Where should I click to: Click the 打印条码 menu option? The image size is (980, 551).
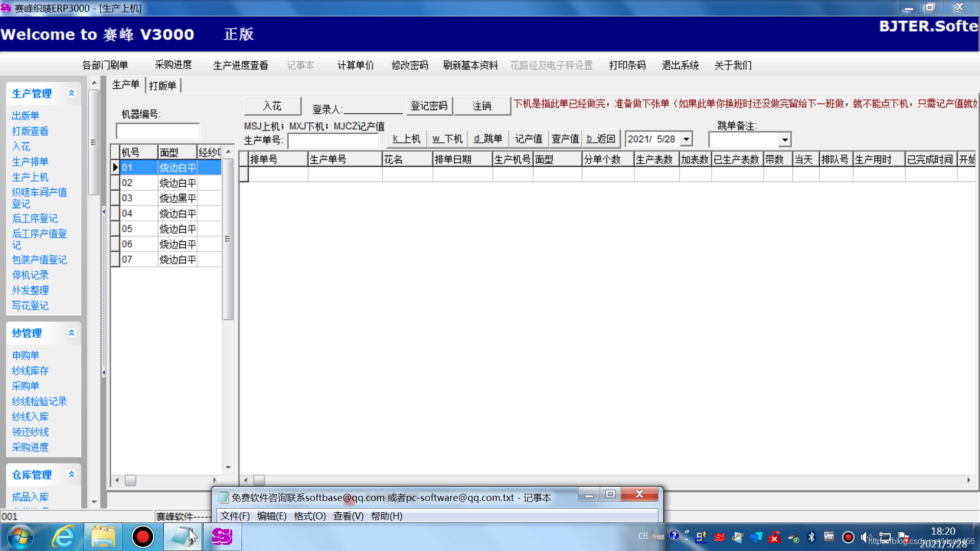point(627,65)
